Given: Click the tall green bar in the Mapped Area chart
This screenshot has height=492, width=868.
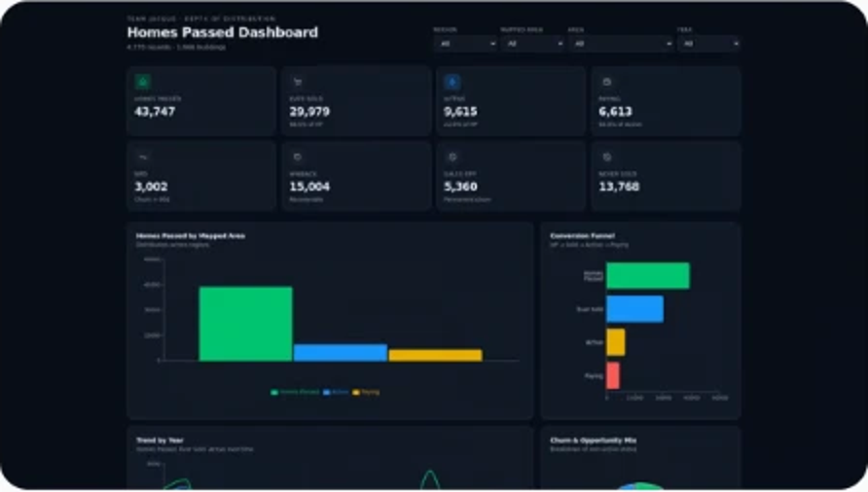Looking at the screenshot, I should (246, 324).
